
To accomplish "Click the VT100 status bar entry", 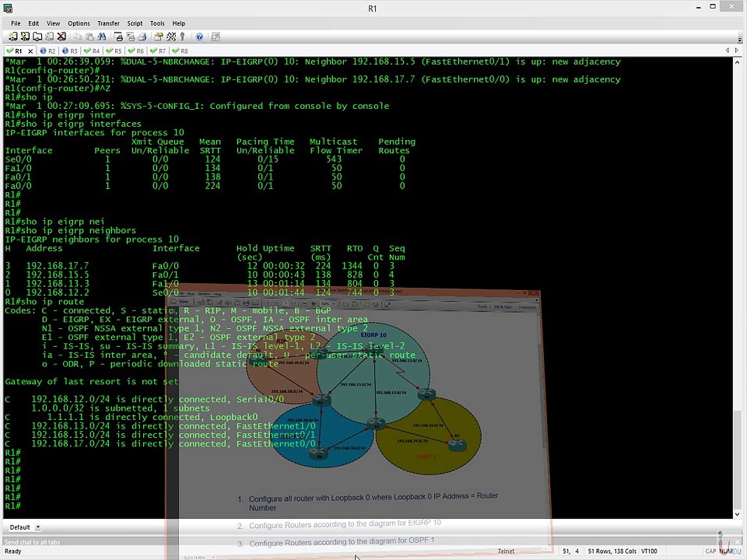I will [x=649, y=551].
